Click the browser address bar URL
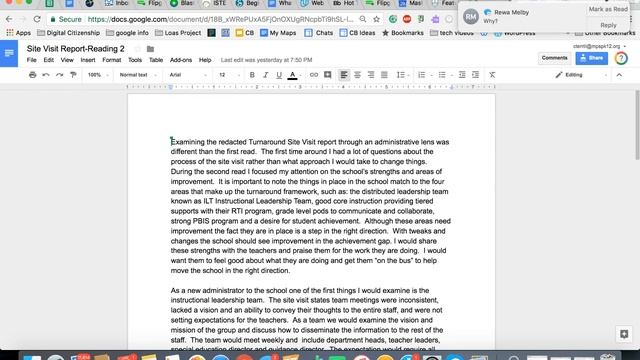 220,19
